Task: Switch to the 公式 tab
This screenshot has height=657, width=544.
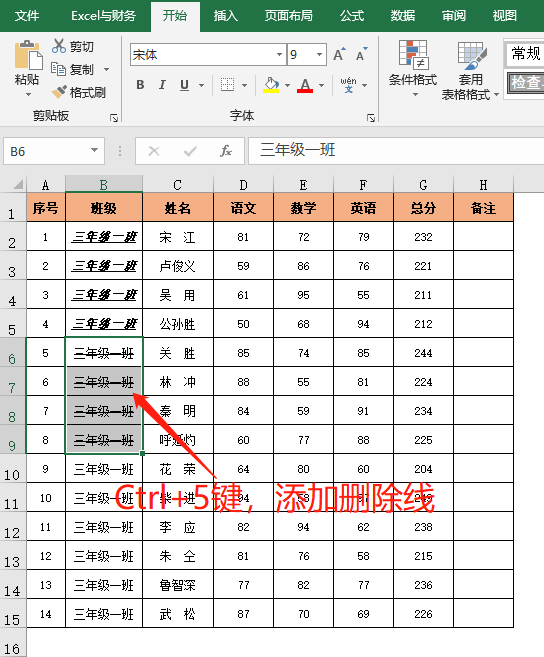Action: click(352, 16)
